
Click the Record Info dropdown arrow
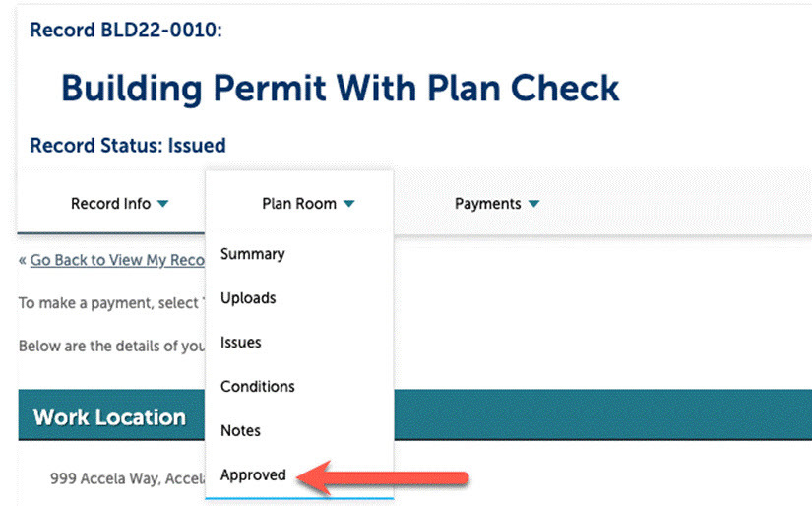[163, 205]
